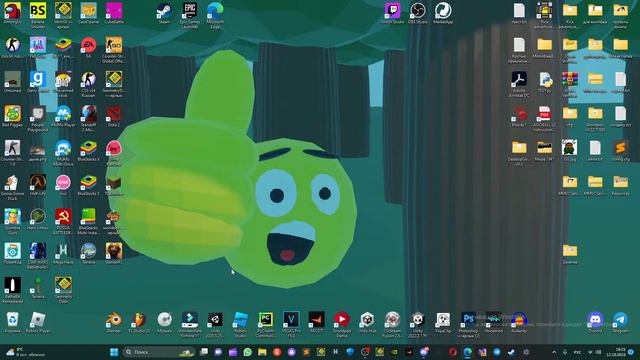Viewport: 640px width, 360px height.
Task: Launch the VEGAS Pro shortcut
Action: [x=291, y=324]
